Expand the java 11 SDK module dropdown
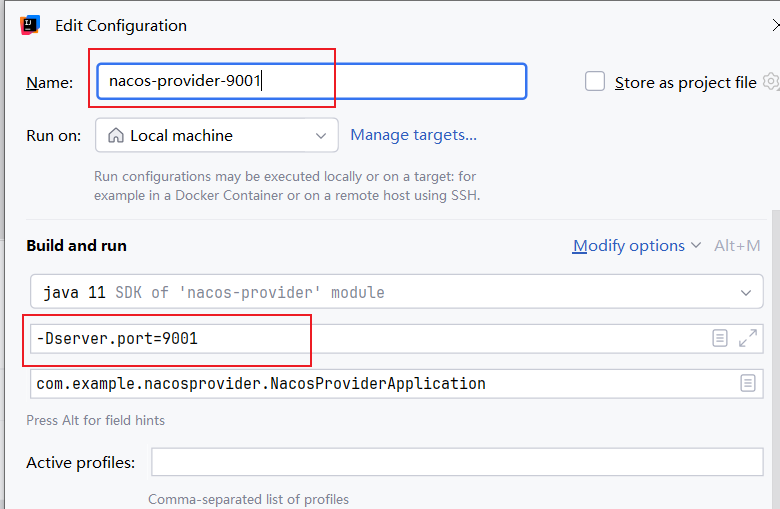The height and width of the screenshot is (509, 780). click(396, 292)
